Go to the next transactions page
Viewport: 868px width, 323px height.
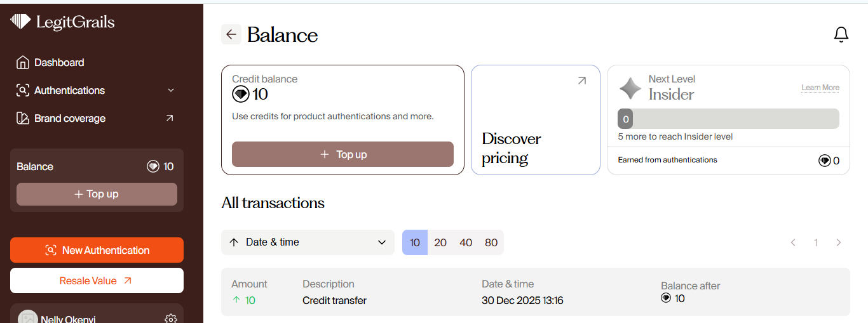coord(839,242)
